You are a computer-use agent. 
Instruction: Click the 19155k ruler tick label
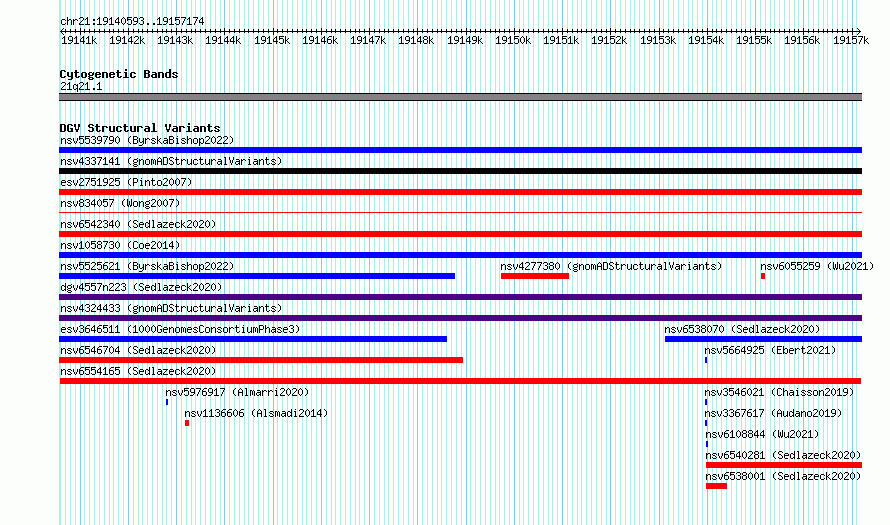(754, 40)
